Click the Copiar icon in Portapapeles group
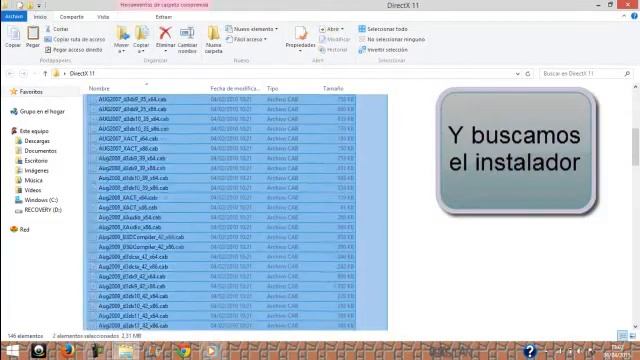The image size is (640, 360). [13, 33]
